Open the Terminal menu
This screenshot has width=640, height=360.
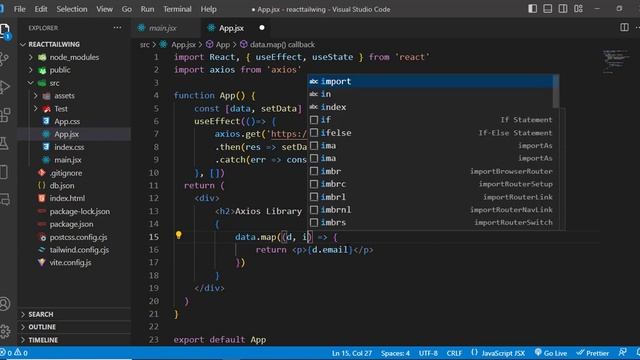tap(177, 9)
